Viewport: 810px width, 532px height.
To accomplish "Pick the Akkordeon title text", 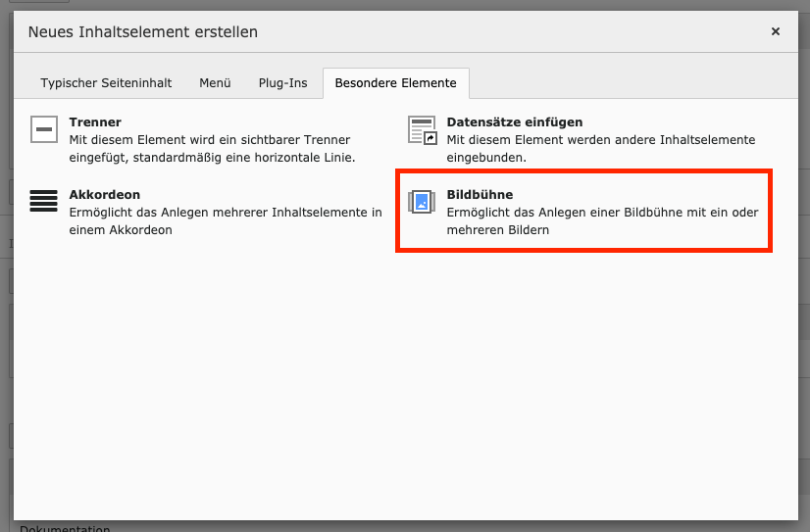I will click(x=105, y=195).
